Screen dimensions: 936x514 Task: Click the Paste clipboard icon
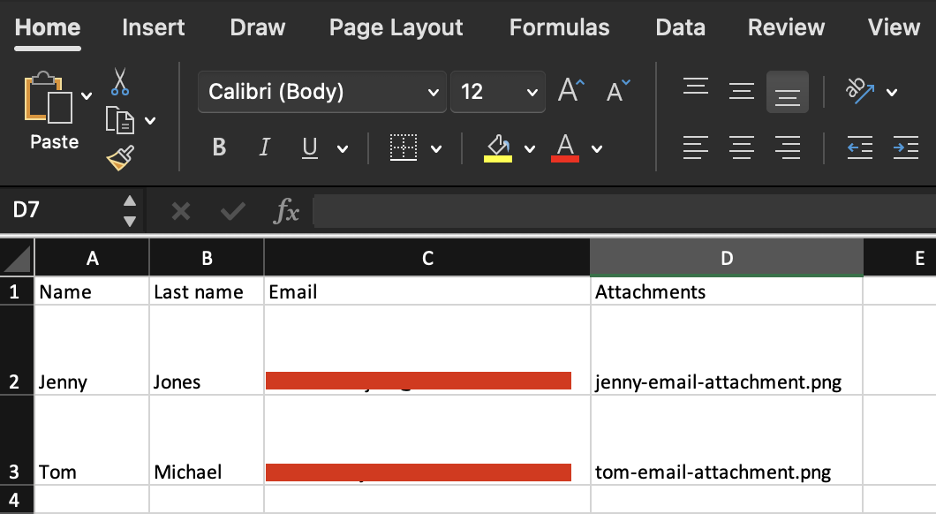48,97
